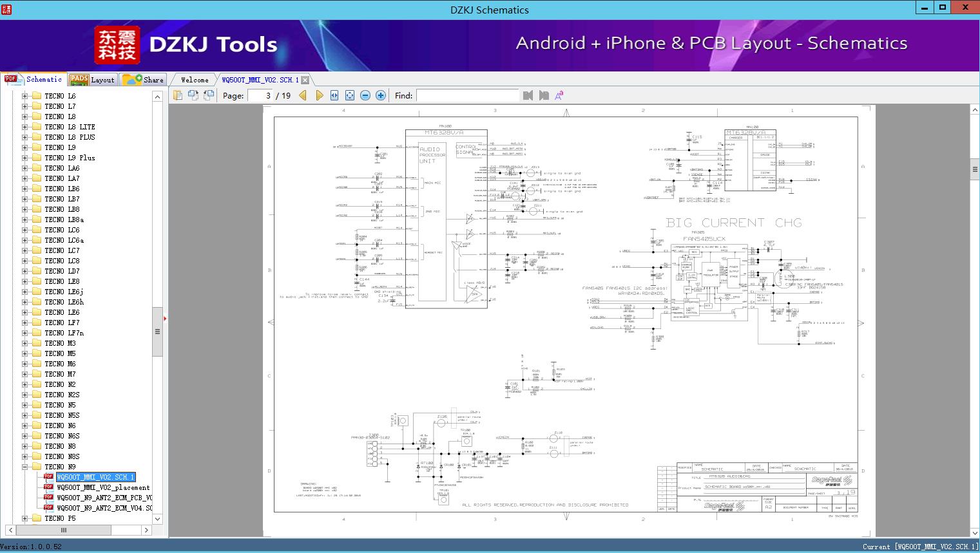Expand the TECNO M3 folder node
The width and height of the screenshot is (980, 553).
(x=25, y=343)
